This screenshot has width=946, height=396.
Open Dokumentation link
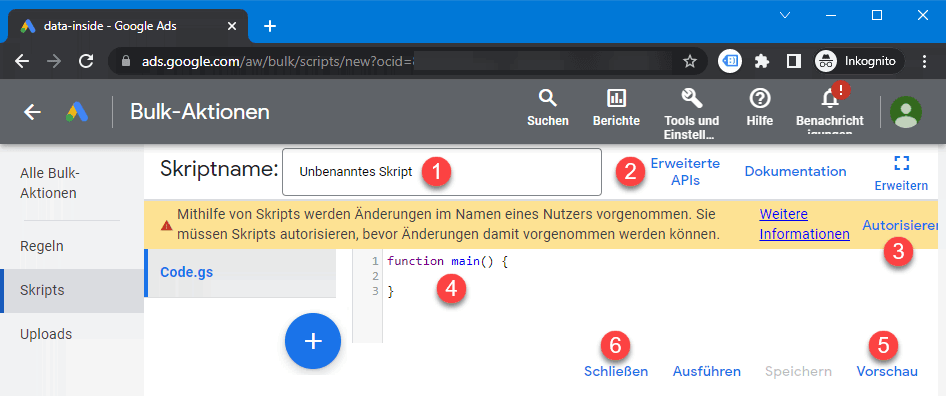[x=795, y=171]
